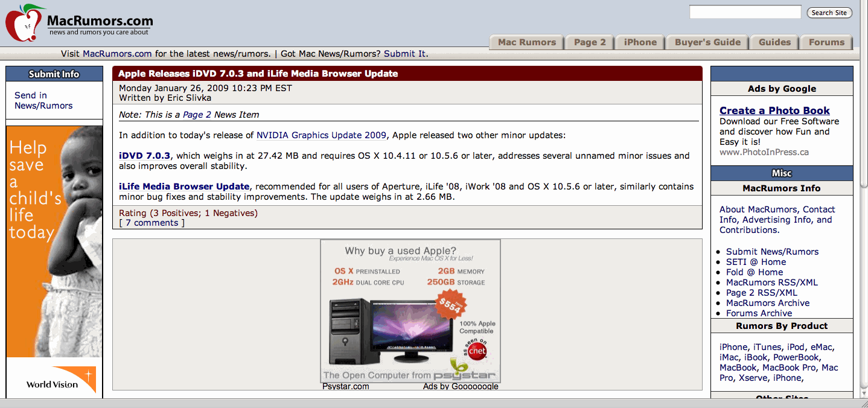This screenshot has height=408, width=868.
Task: Click the eMac rumors link
Action: 821,347
